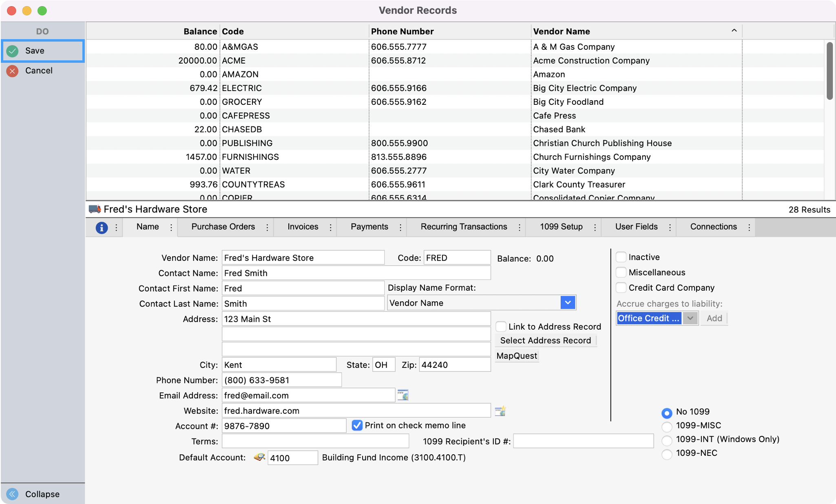Click the truck icon beside Fred's Hardware Store
This screenshot has width=836, height=504.
click(95, 209)
